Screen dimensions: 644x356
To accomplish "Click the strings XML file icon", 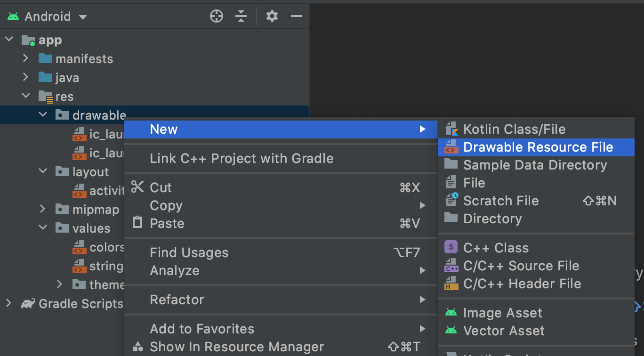I will [x=79, y=266].
